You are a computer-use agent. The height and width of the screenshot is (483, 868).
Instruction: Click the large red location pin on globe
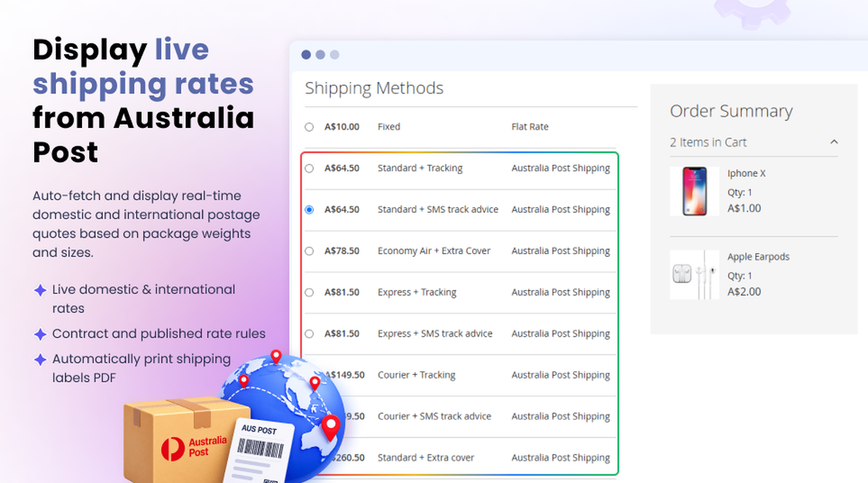point(331,428)
